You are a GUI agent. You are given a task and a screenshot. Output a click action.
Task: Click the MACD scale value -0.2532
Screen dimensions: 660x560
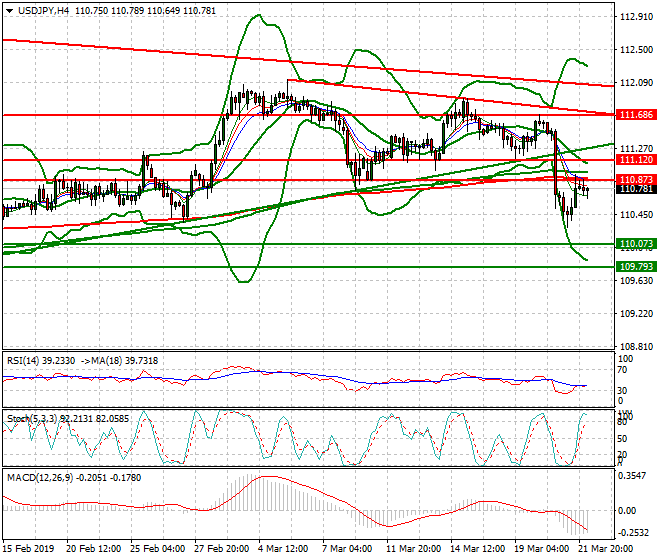point(633,533)
